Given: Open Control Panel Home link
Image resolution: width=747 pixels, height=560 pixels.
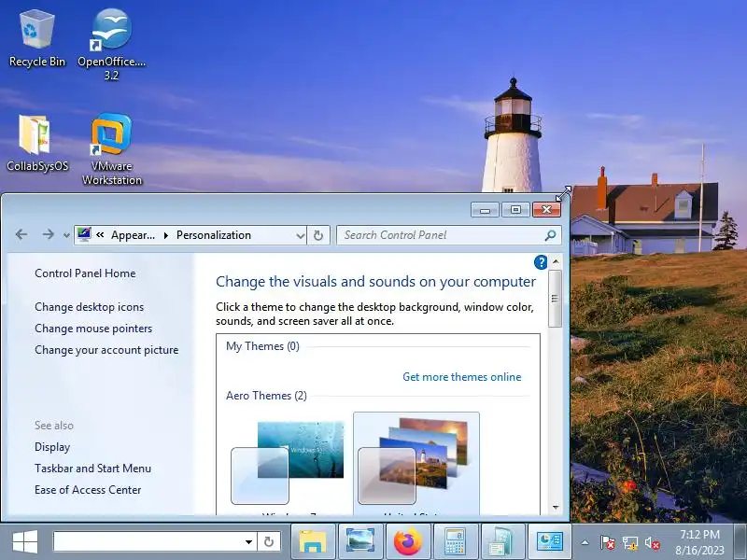Looking at the screenshot, I should [x=85, y=273].
